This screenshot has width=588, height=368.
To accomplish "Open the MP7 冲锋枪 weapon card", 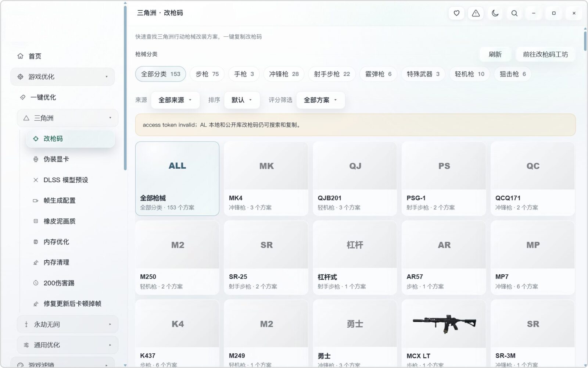I will [x=533, y=258].
